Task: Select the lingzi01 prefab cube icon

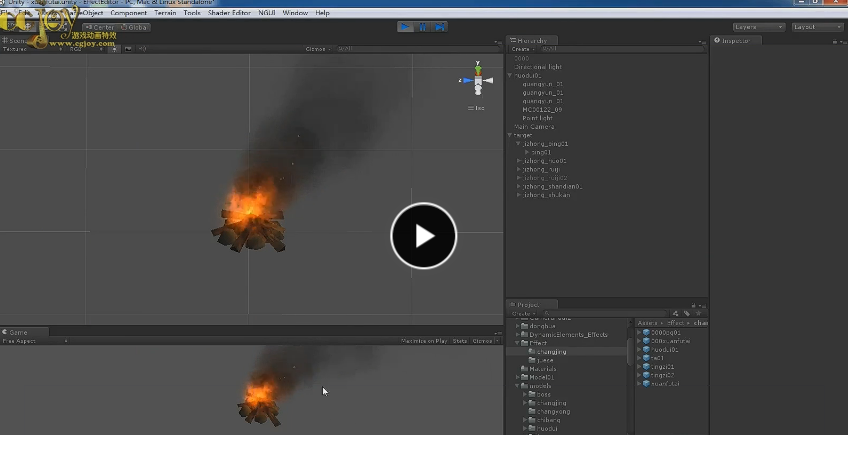Action: (646, 367)
